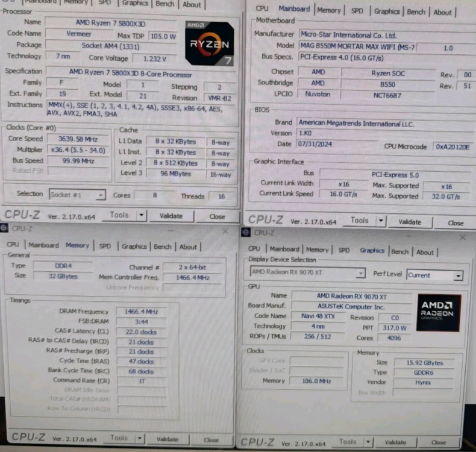Click CPU-Z app icon in Graphics window title bar

[x=246, y=233]
